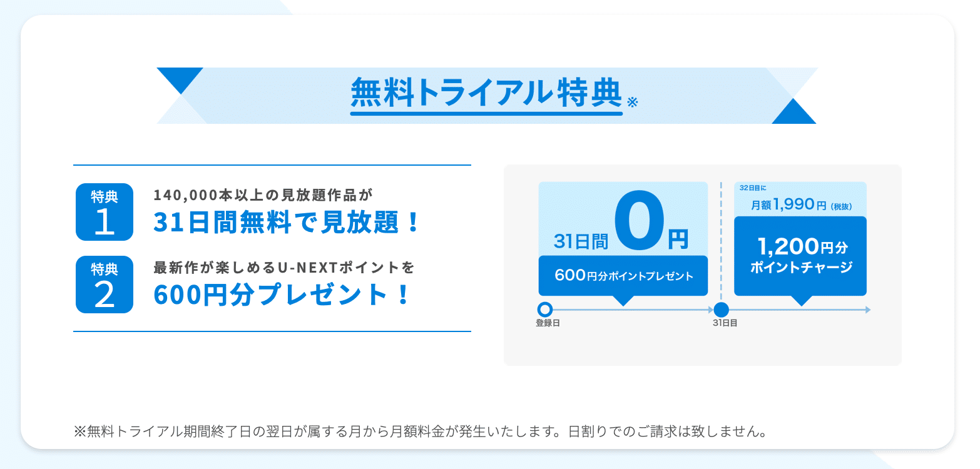Click the footnote about 月額料金 billing
Image resolution: width=980 pixels, height=469 pixels.
pyautogui.click(x=421, y=431)
